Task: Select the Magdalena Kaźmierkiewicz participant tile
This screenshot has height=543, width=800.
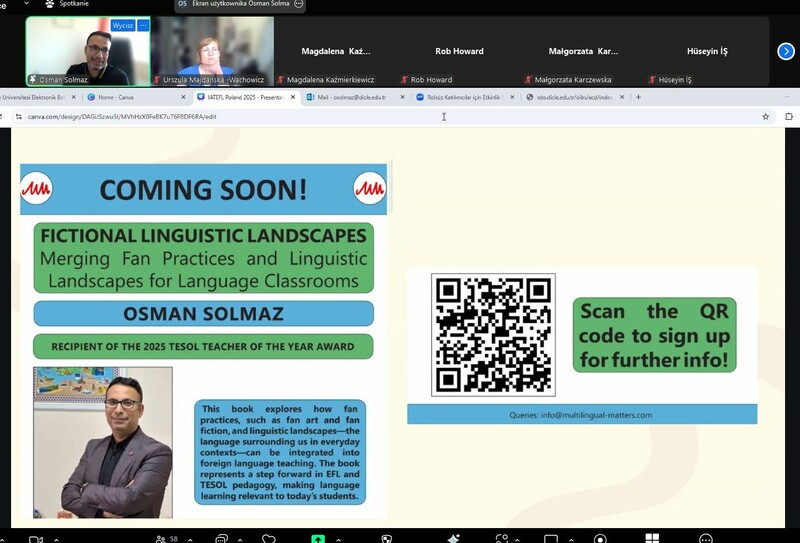Action: click(336, 51)
